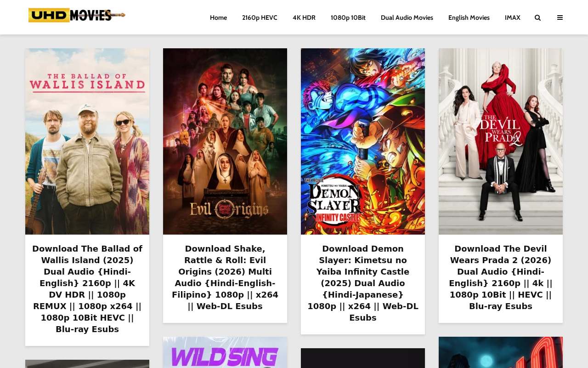Open the 2160p HEVC category
Viewport: 588px width, 368px height.
point(260,17)
